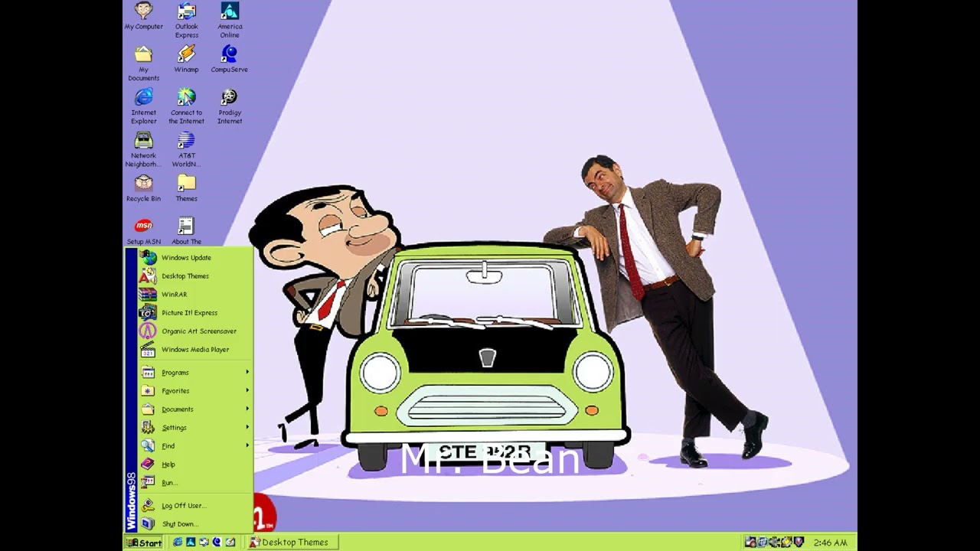Select Organic Art Screensaver menu entry
Image resolution: width=980 pixels, height=551 pixels.
pos(195,331)
